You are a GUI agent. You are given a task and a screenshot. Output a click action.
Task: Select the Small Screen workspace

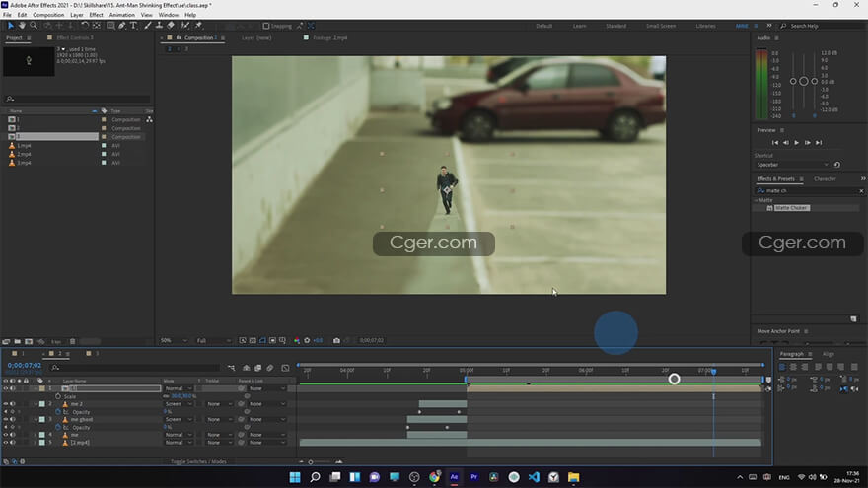tap(661, 26)
